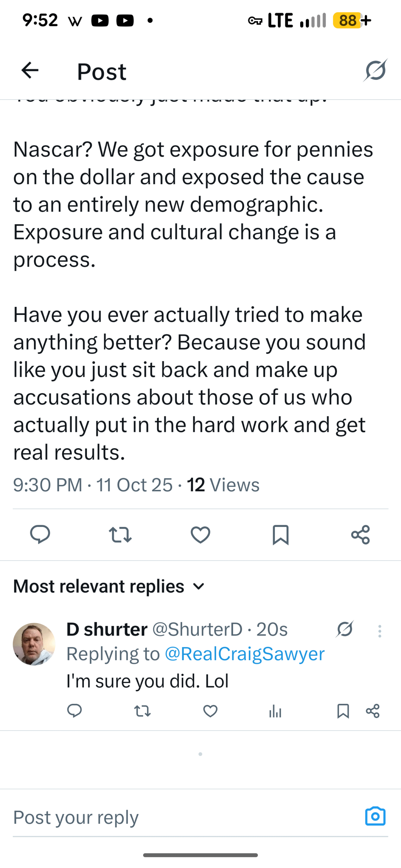This screenshot has height=868, width=401.
Task: Tap the Grok icon in header
Action: (x=376, y=71)
